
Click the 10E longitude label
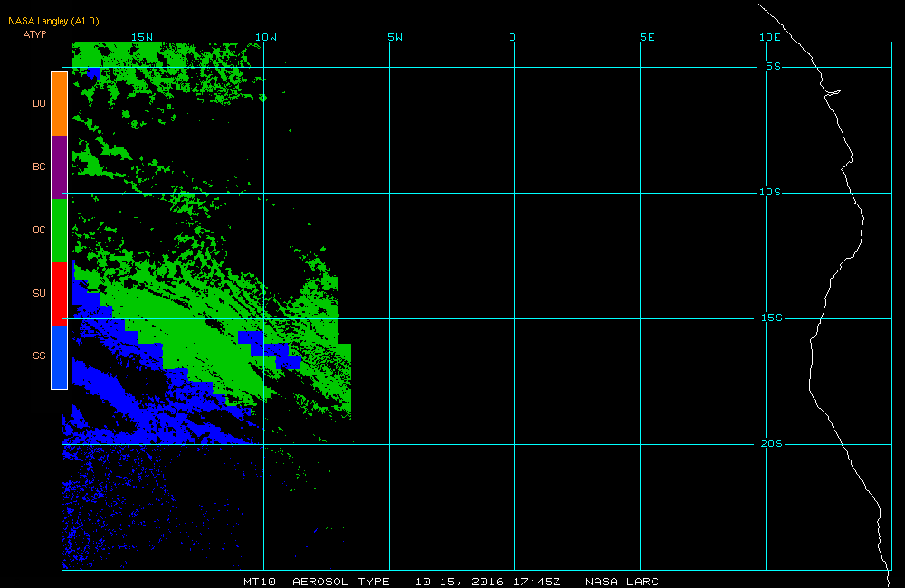[770, 37]
